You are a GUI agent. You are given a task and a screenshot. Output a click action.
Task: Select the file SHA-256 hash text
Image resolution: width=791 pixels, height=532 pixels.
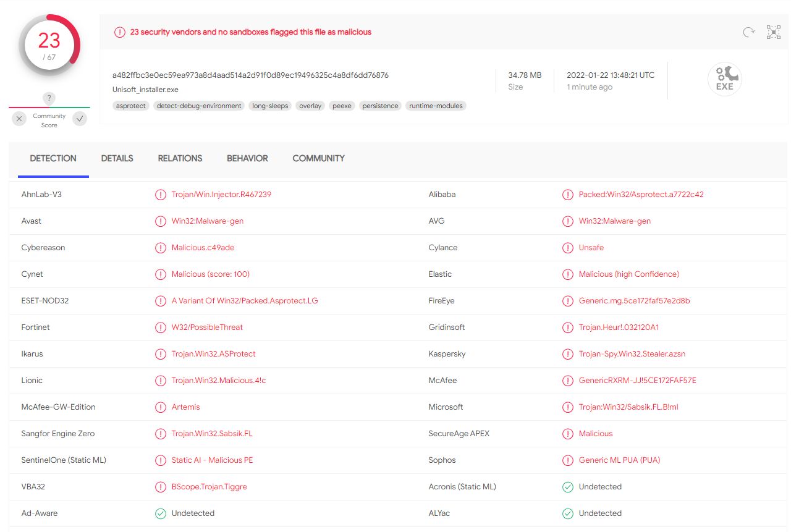coord(250,75)
